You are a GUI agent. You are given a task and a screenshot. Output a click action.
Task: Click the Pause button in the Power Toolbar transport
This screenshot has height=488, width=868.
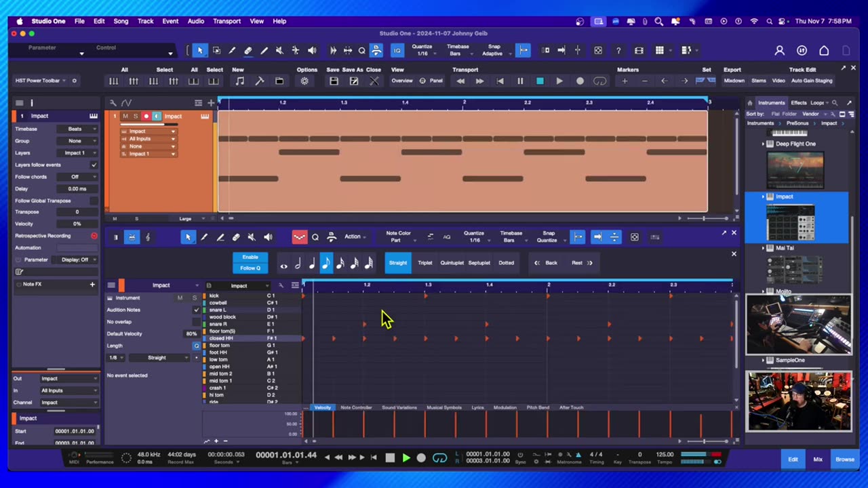coord(520,81)
